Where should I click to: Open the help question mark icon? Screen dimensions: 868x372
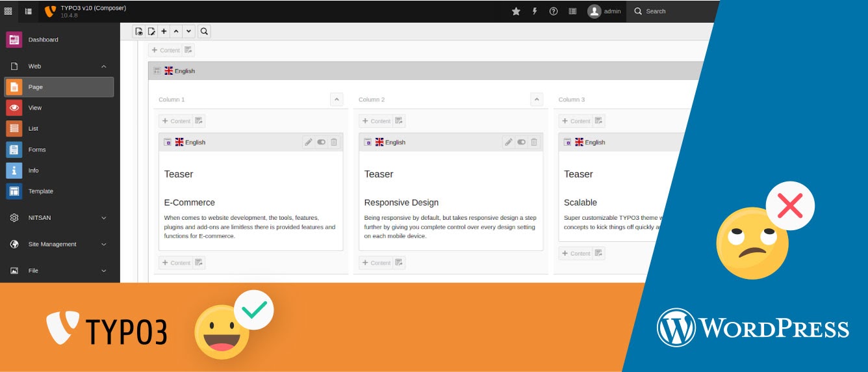pyautogui.click(x=554, y=11)
